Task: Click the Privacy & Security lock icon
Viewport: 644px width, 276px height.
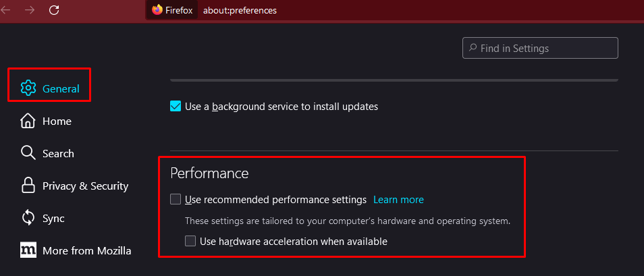Action: 28,186
